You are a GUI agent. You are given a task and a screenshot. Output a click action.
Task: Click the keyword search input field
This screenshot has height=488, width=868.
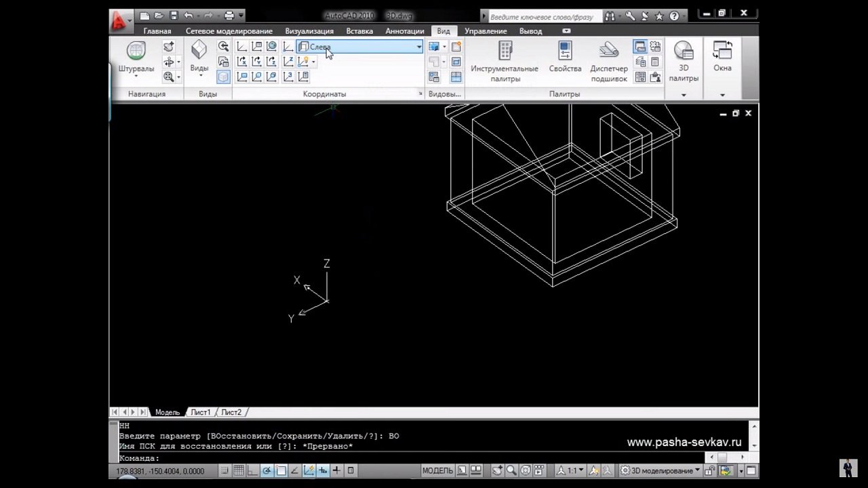click(x=541, y=16)
